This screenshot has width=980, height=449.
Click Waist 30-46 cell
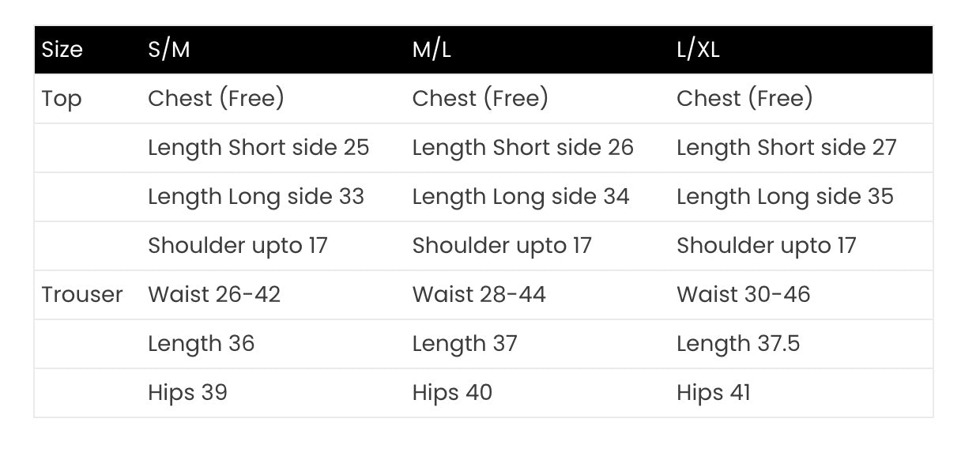pos(743,295)
